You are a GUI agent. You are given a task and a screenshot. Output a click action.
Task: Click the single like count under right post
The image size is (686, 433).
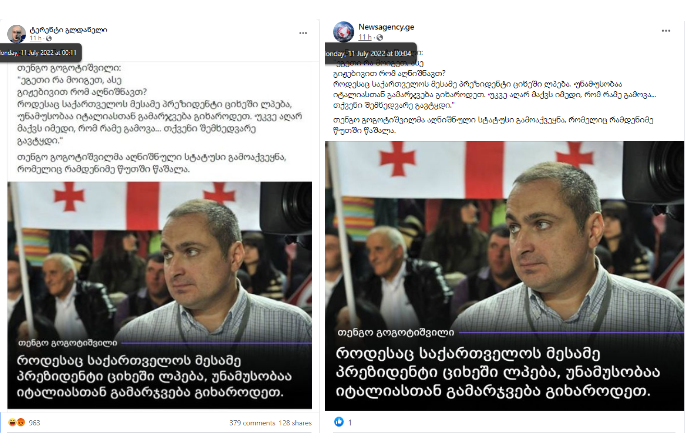(x=350, y=423)
